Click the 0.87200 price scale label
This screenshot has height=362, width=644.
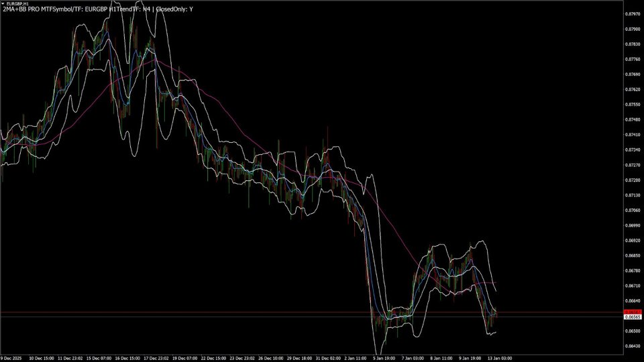(x=633, y=180)
